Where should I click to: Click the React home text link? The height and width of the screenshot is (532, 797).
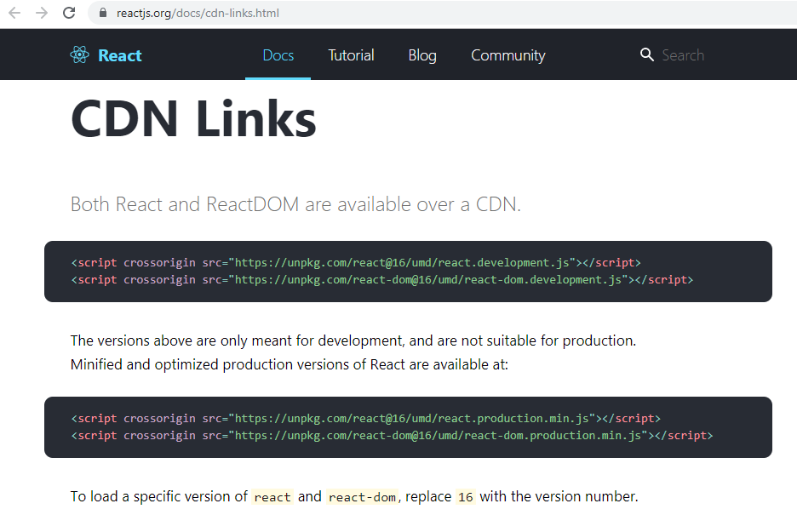[x=120, y=55]
